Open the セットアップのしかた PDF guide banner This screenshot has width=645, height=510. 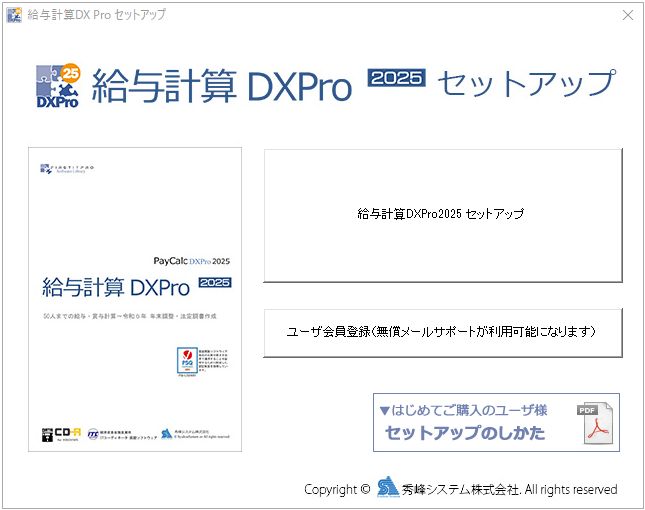point(496,422)
